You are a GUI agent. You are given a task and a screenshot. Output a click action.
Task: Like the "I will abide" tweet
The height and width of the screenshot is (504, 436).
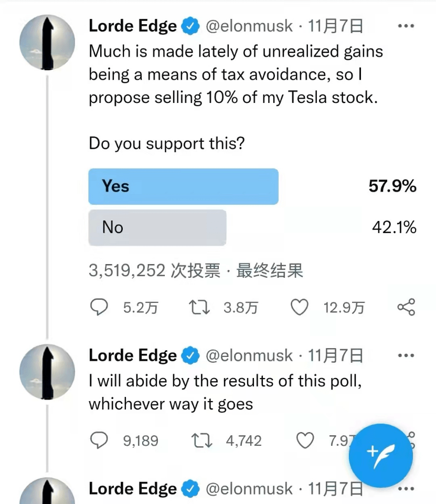[x=305, y=440]
